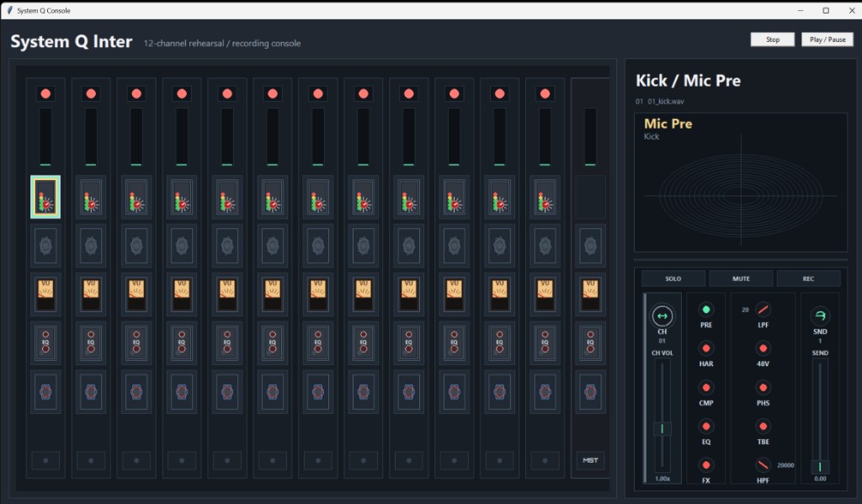
Task: Click the SND send selector icon
Action: 820,316
